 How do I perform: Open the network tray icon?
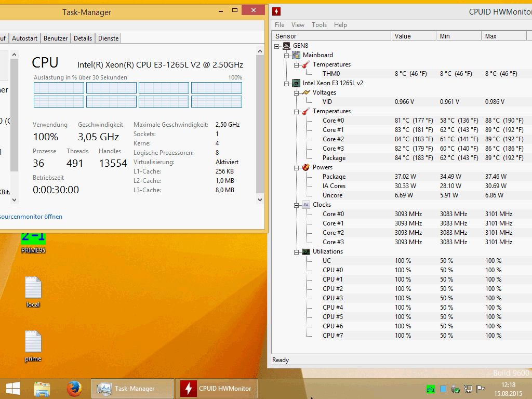(x=468, y=389)
